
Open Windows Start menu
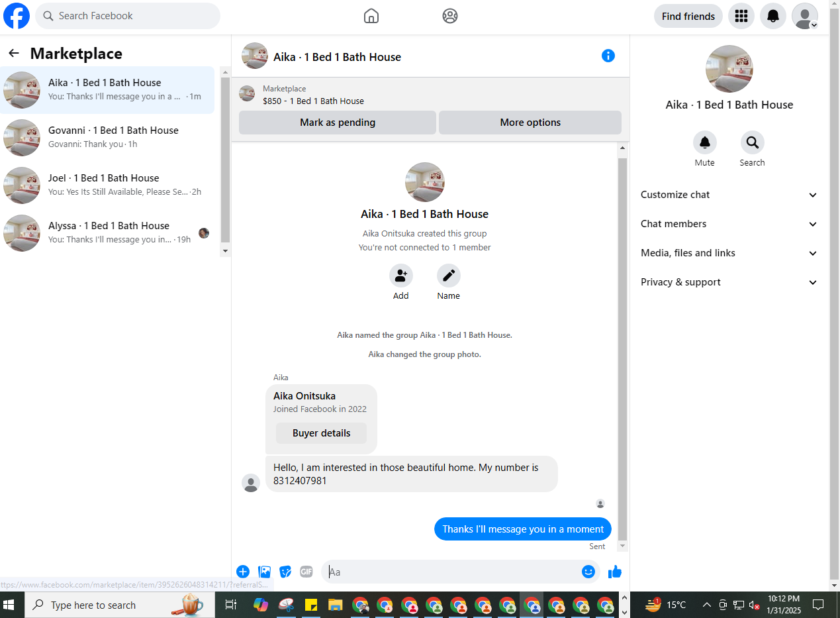point(10,605)
